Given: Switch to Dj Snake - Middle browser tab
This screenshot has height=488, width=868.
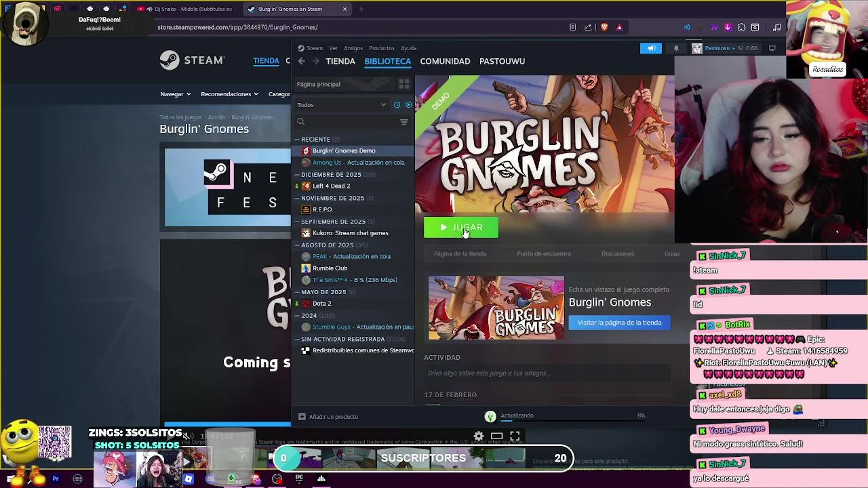Looking at the screenshot, I should [x=186, y=9].
